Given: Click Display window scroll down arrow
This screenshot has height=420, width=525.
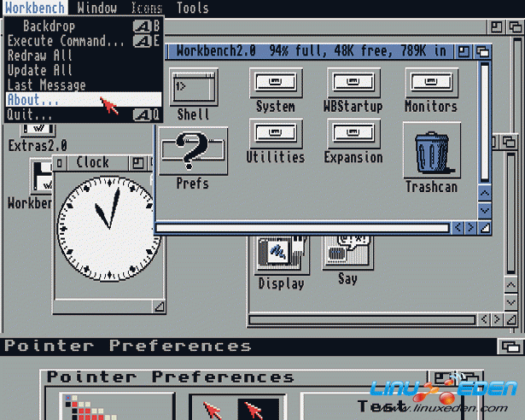Looking at the screenshot, I should click(511, 302).
